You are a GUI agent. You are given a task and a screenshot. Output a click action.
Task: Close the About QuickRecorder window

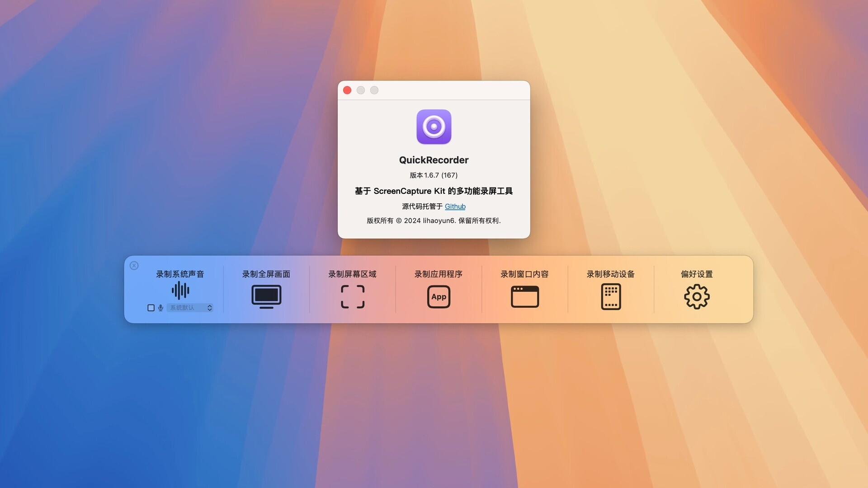[347, 90]
